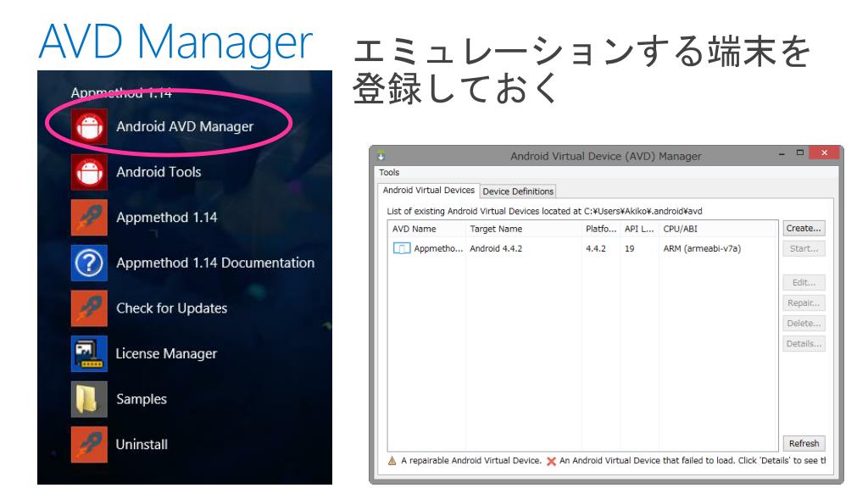Switch to the Device Definitions tab
868x488 pixels.
pos(518,191)
